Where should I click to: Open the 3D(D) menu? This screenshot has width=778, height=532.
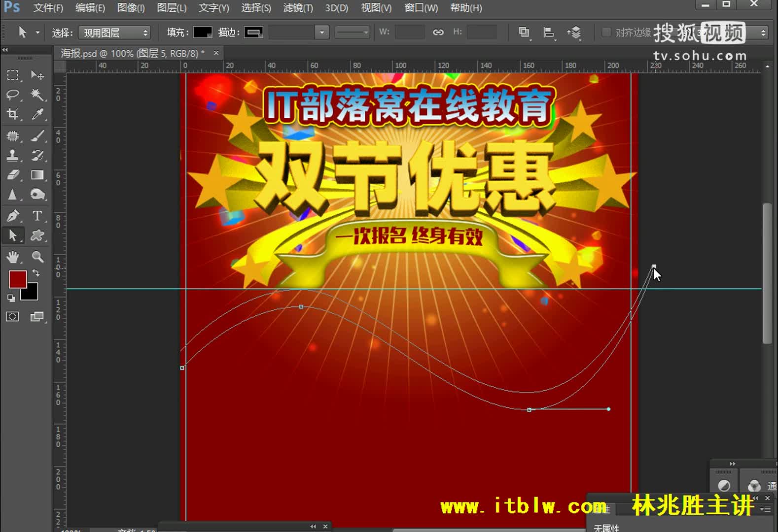pyautogui.click(x=337, y=8)
